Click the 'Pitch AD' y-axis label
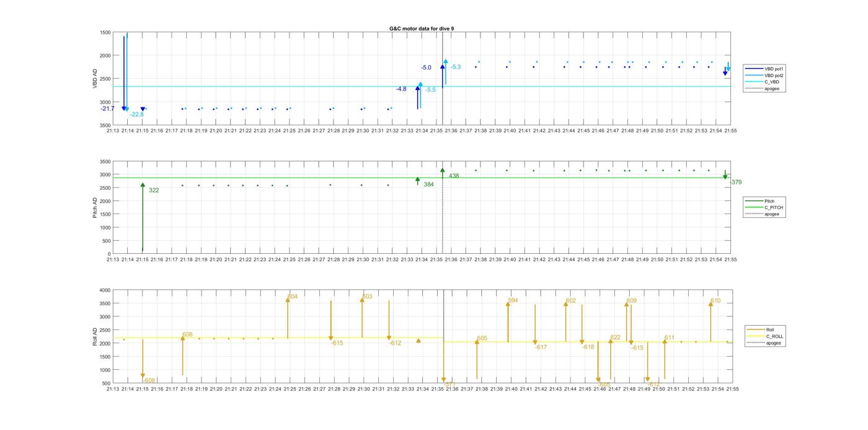 point(95,208)
